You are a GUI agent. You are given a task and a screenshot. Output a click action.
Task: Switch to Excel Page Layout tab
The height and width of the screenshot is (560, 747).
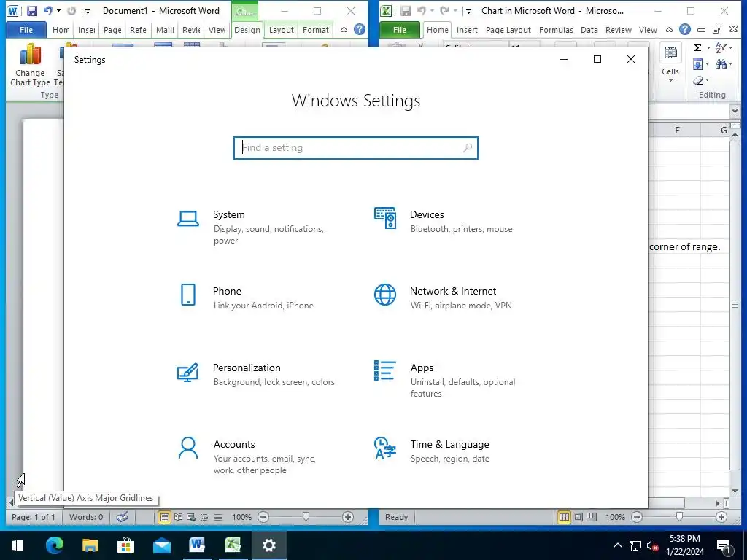pos(508,29)
